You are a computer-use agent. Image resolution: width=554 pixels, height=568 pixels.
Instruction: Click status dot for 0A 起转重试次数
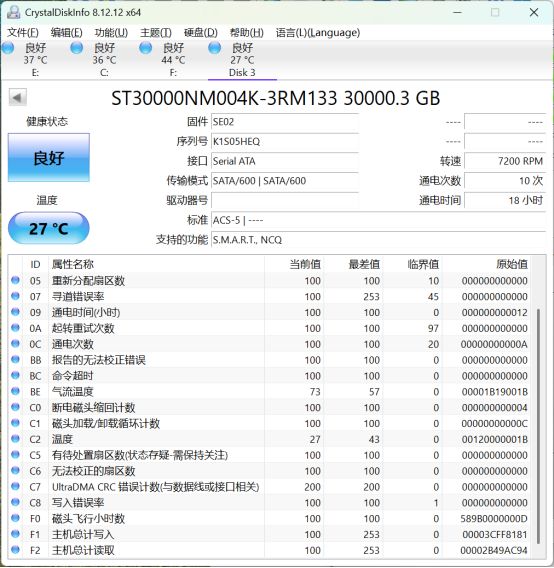pyautogui.click(x=15, y=328)
